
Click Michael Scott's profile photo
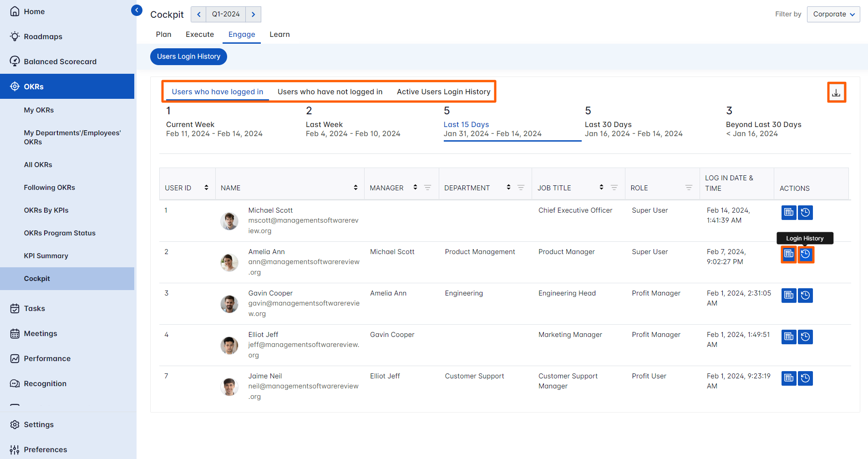tap(229, 221)
